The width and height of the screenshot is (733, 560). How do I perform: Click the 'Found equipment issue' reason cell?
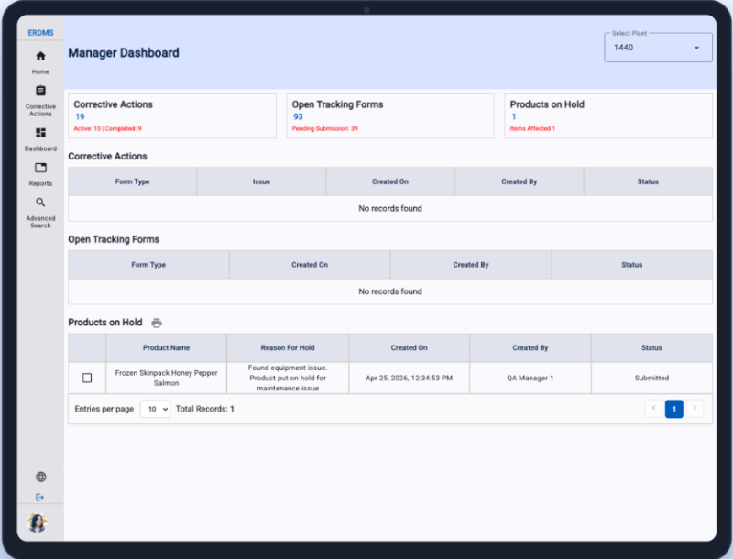pos(288,378)
